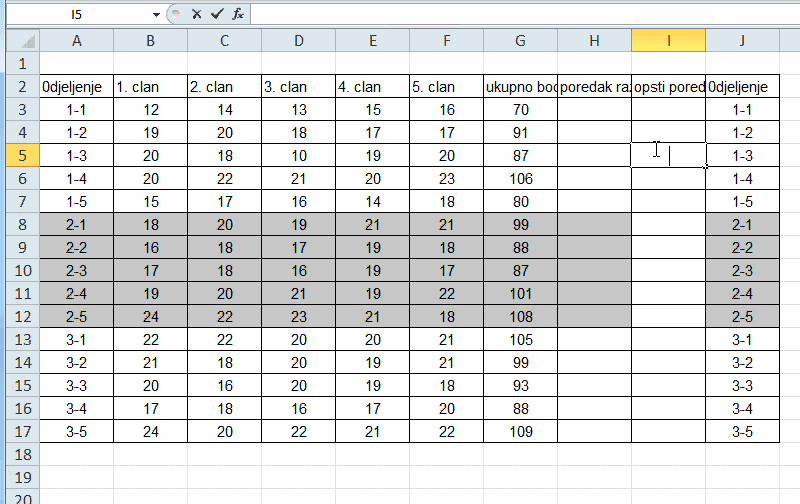Expand the Name Box dropdown arrow
This screenshot has width=800, height=504.
[156, 15]
